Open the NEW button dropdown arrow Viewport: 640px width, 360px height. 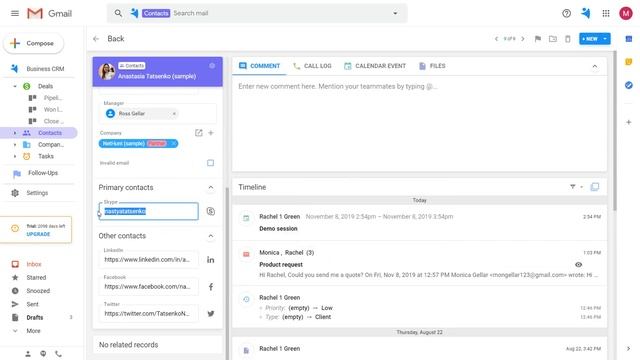[x=605, y=39]
